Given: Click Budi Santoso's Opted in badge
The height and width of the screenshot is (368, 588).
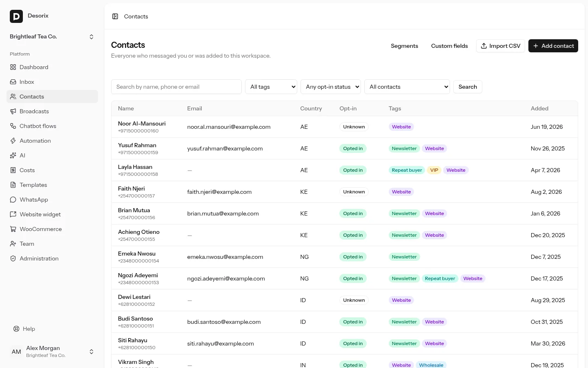Looking at the screenshot, I should 353,322.
